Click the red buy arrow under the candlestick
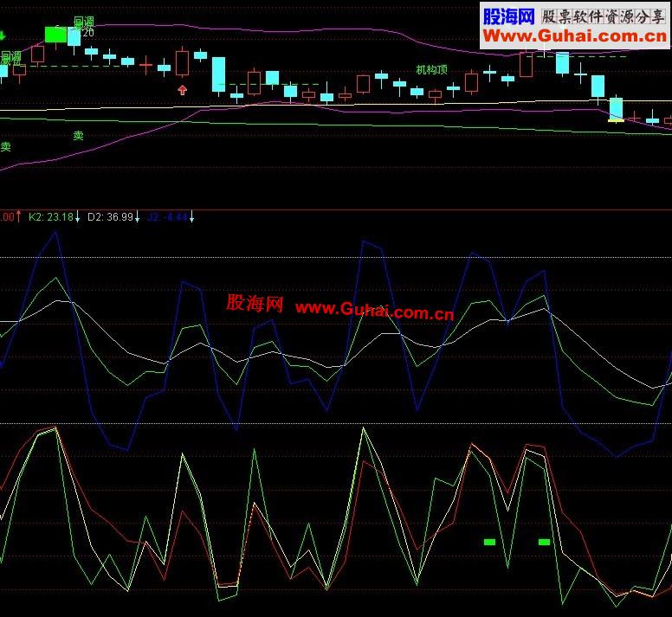672x617 pixels. (x=183, y=89)
